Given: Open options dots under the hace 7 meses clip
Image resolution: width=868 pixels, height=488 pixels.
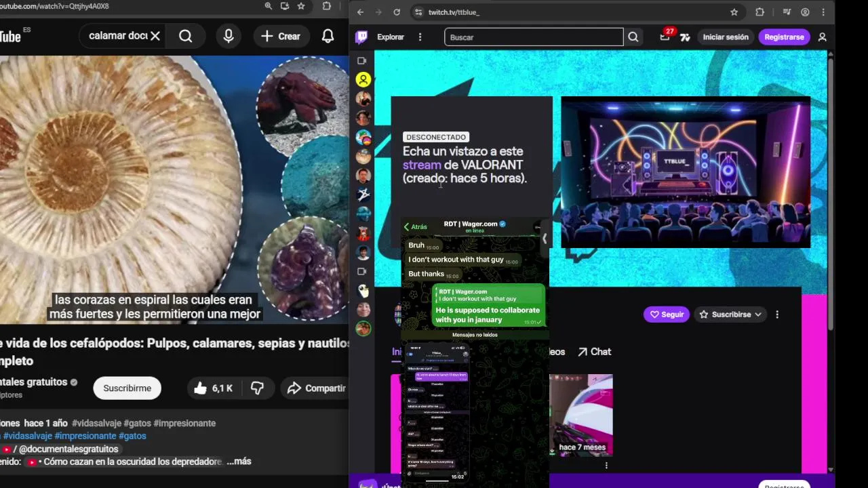Looking at the screenshot, I should [x=606, y=466].
